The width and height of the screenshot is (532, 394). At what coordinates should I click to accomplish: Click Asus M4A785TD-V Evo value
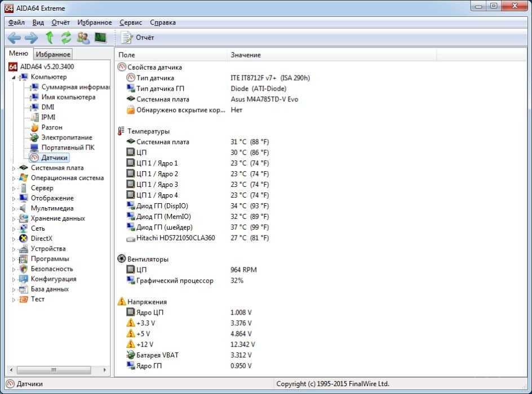264,99
